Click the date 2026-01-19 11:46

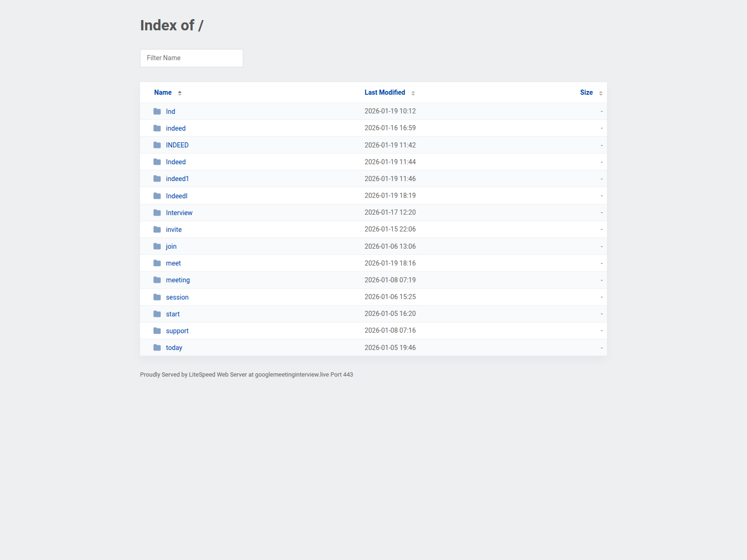[x=390, y=179]
